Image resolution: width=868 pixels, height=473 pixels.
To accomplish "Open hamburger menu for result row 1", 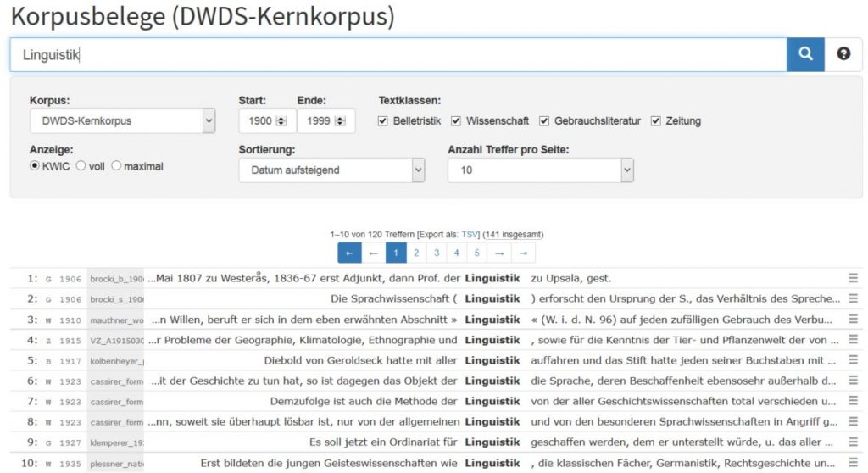I will pyautogui.click(x=853, y=278).
